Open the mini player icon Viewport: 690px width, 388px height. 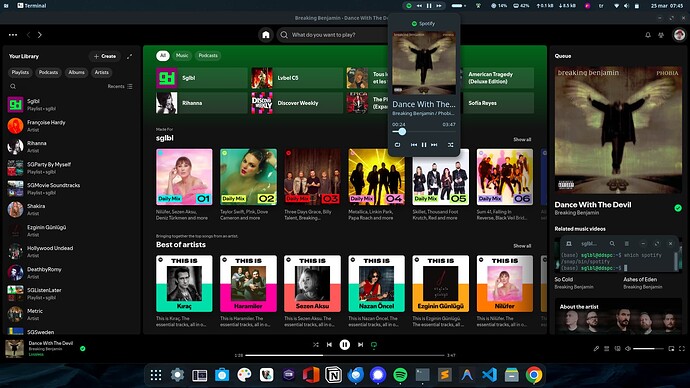pyautogui.click(x=671, y=348)
